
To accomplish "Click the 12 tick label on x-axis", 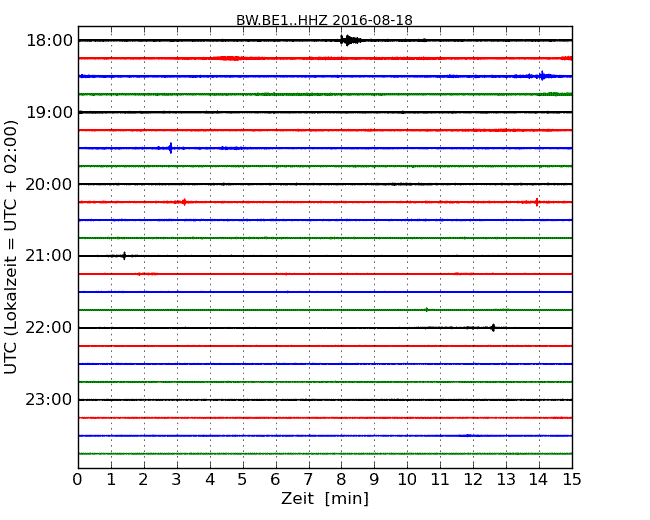I will [473, 480].
